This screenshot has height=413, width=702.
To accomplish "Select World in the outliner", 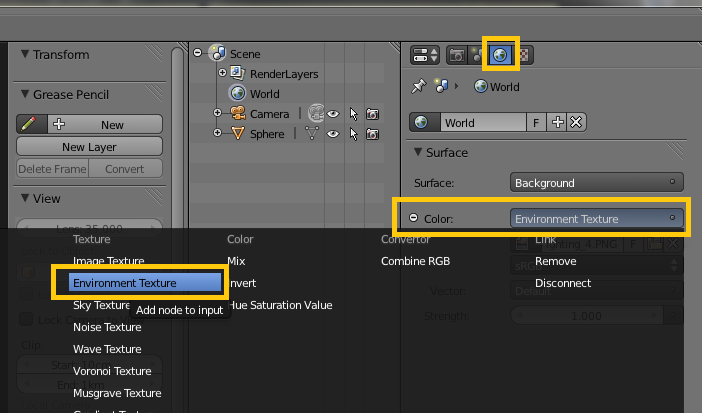I will [x=265, y=94].
